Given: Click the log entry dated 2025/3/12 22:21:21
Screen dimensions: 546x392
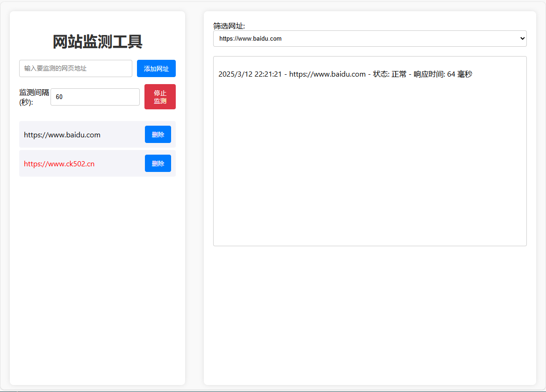Looking at the screenshot, I should (x=345, y=74).
